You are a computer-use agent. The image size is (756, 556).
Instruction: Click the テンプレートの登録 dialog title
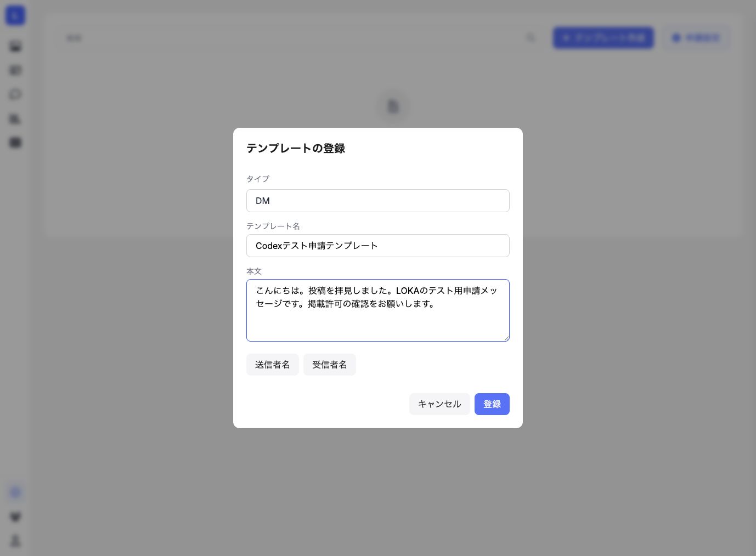[296, 148]
